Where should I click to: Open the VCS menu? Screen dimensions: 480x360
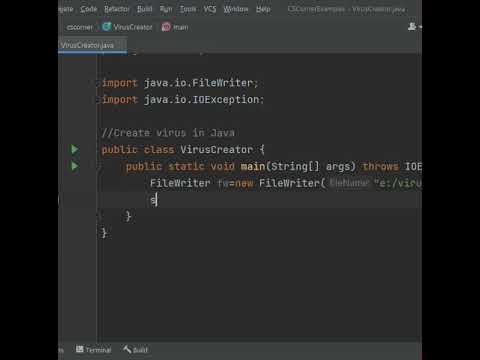click(210, 9)
